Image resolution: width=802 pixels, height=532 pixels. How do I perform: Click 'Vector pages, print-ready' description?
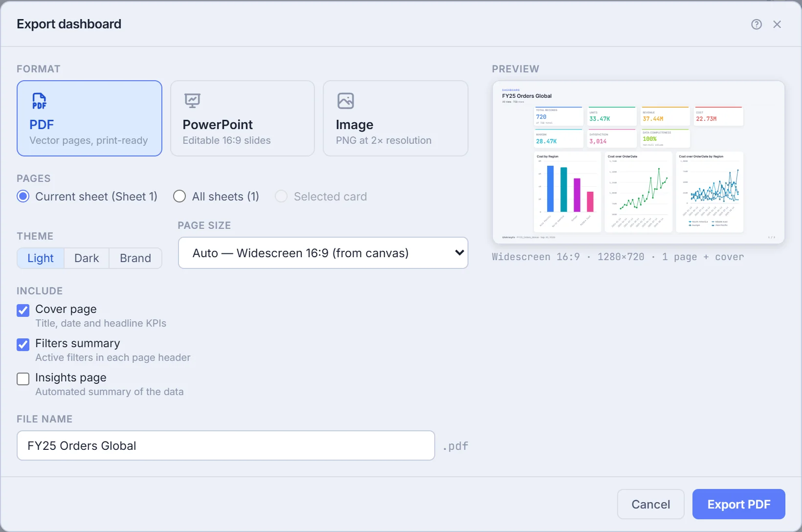(89, 140)
